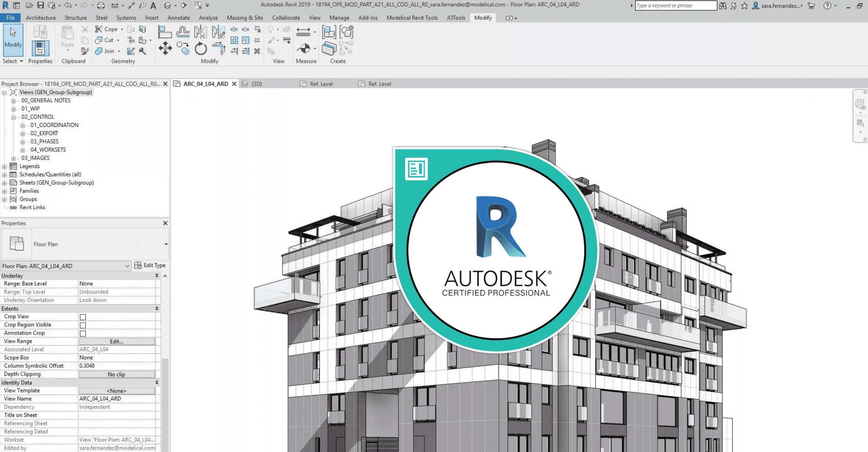Image resolution: width=868 pixels, height=452 pixels.
Task: Switch to the {3D} view tab
Action: coord(256,84)
